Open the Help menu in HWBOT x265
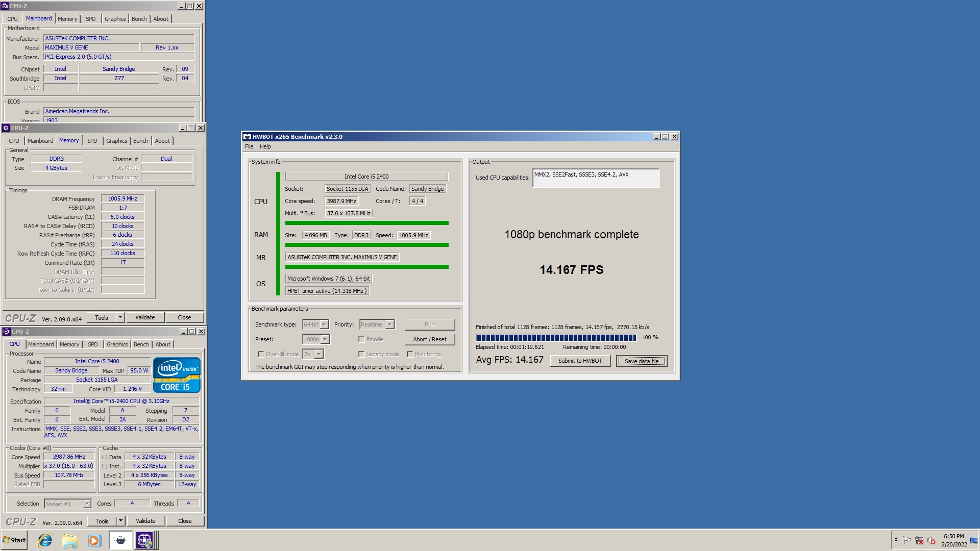Viewport: 980px width, 551px height. click(265, 146)
